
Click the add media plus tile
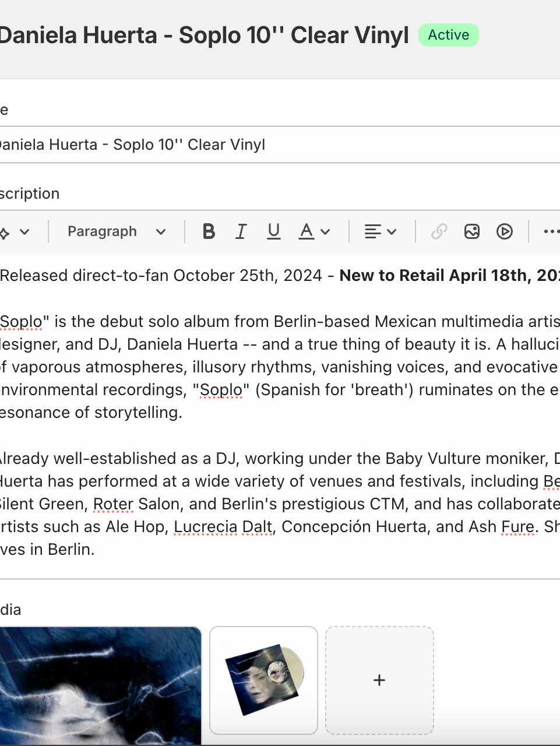[x=379, y=680]
